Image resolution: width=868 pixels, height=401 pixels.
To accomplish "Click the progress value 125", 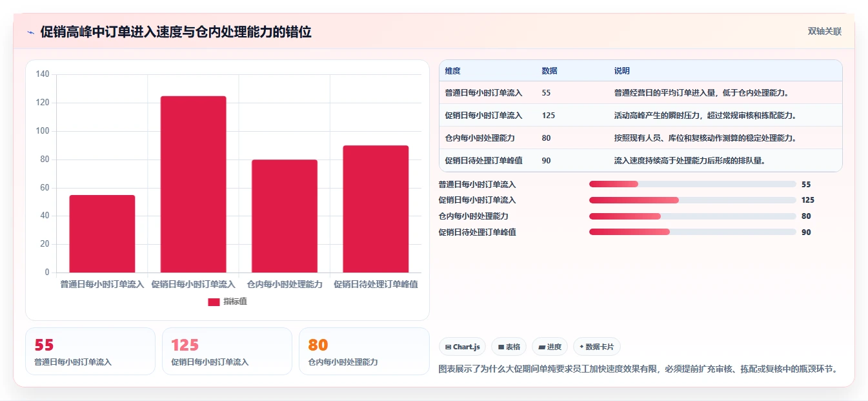I will 808,200.
